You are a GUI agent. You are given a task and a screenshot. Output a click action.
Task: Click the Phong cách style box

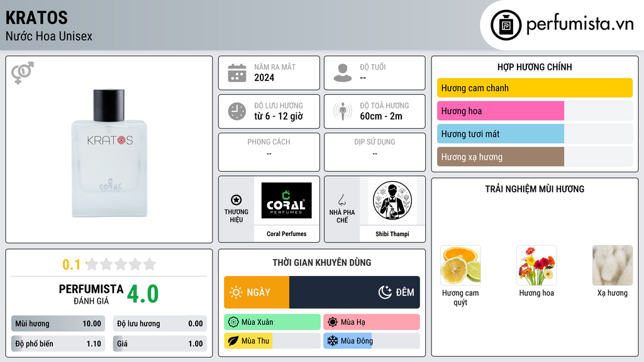point(269,152)
